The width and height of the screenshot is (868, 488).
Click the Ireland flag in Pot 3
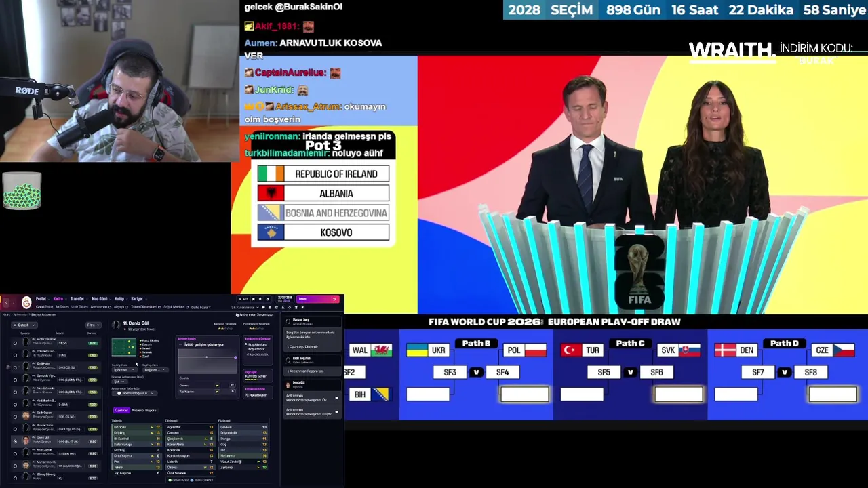(x=271, y=174)
